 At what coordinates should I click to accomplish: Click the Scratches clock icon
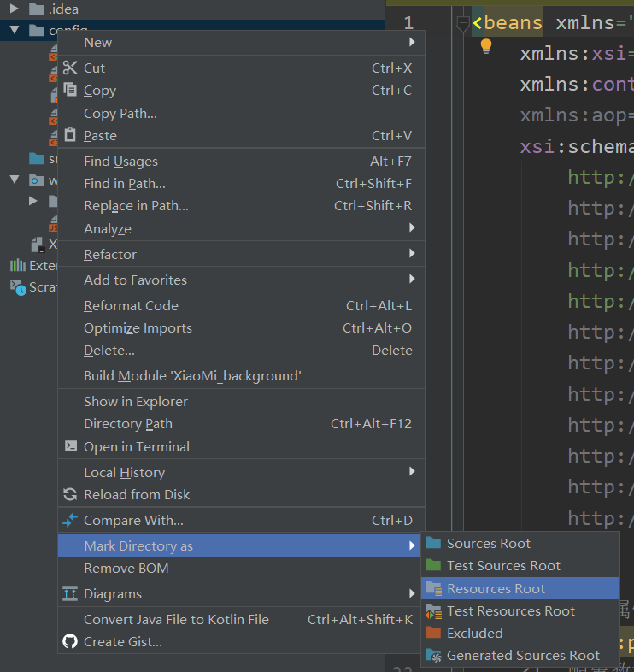click(18, 287)
